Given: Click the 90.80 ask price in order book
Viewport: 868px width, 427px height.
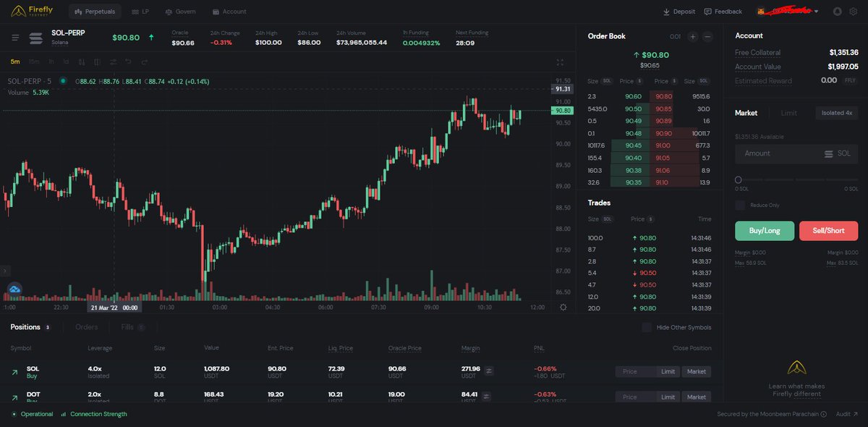Looking at the screenshot, I should (663, 96).
